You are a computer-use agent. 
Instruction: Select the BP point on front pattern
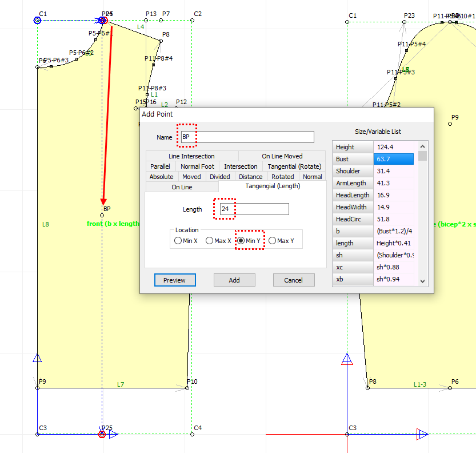[102, 216]
